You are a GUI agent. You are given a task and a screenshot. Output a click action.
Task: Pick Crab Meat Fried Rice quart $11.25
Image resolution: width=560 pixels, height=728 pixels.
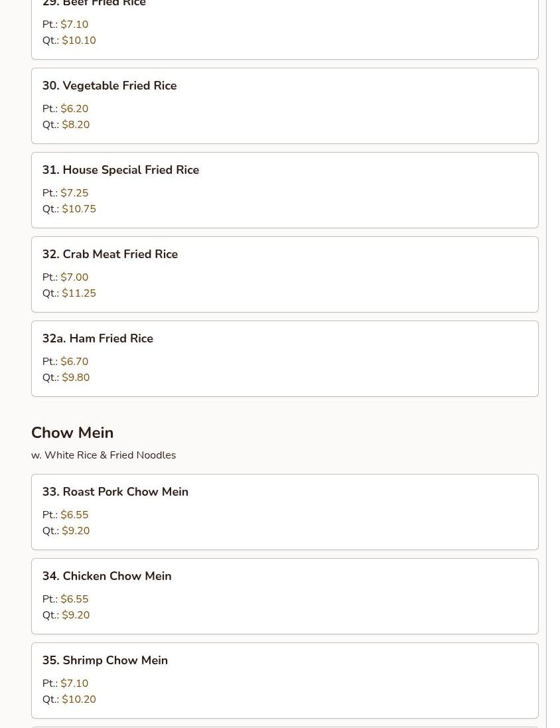[x=78, y=293]
